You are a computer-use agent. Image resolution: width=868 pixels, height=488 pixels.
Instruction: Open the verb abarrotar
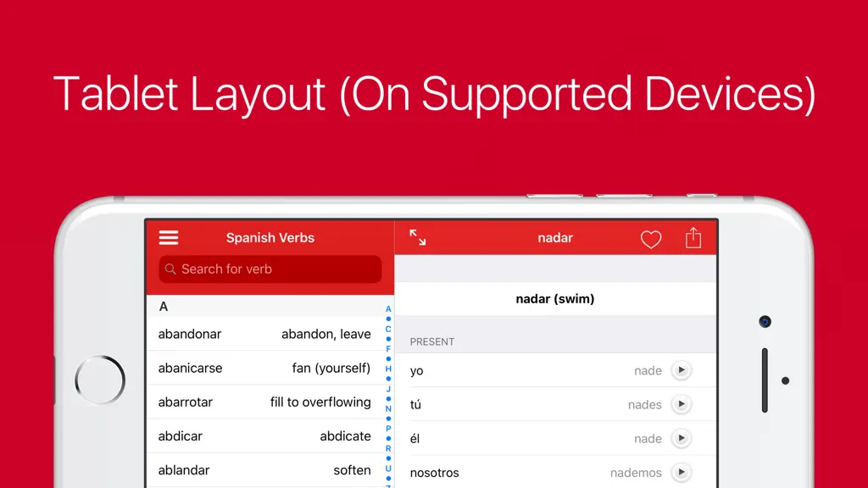264,402
